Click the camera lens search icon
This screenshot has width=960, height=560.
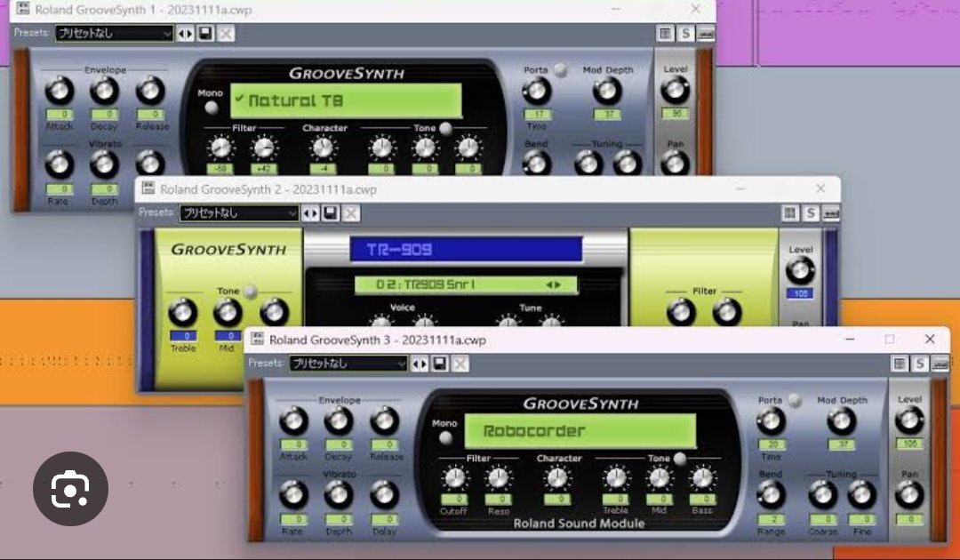tap(70, 488)
